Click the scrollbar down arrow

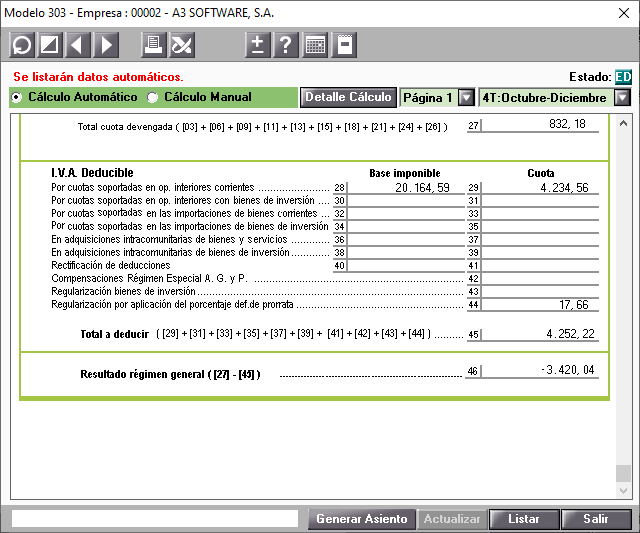point(623,490)
